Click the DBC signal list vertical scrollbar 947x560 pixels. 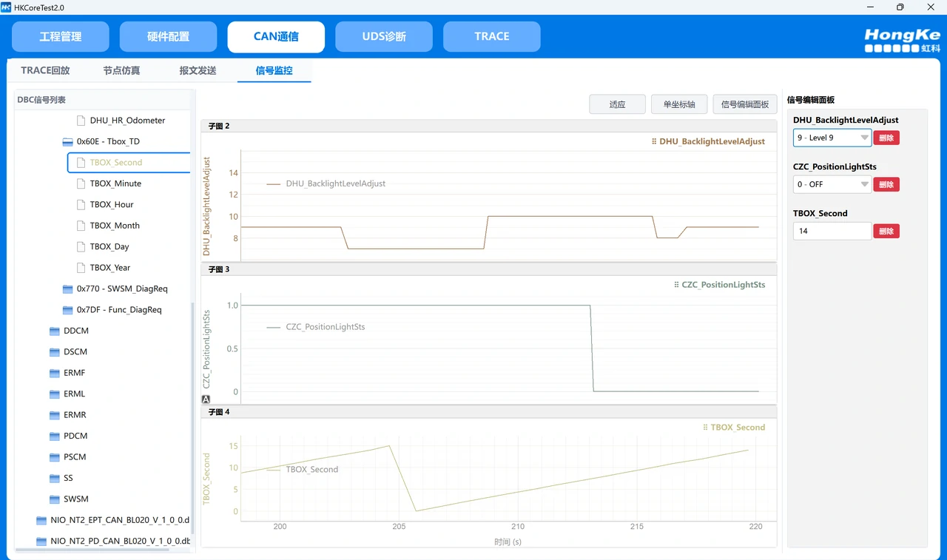coord(193,414)
